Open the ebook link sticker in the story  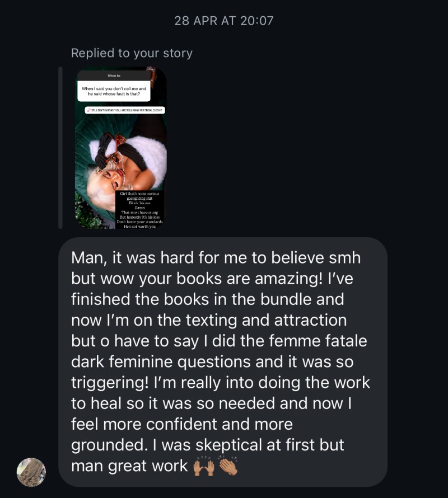coord(125,110)
